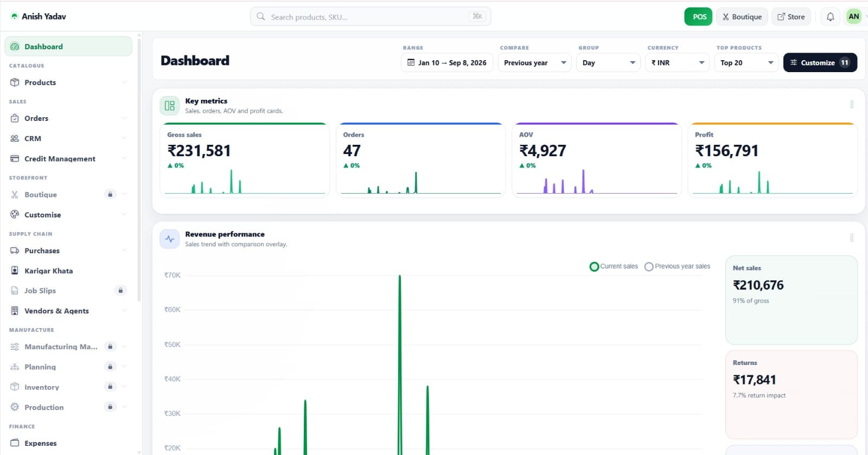Click Revenue performance card drag handle

point(852,238)
